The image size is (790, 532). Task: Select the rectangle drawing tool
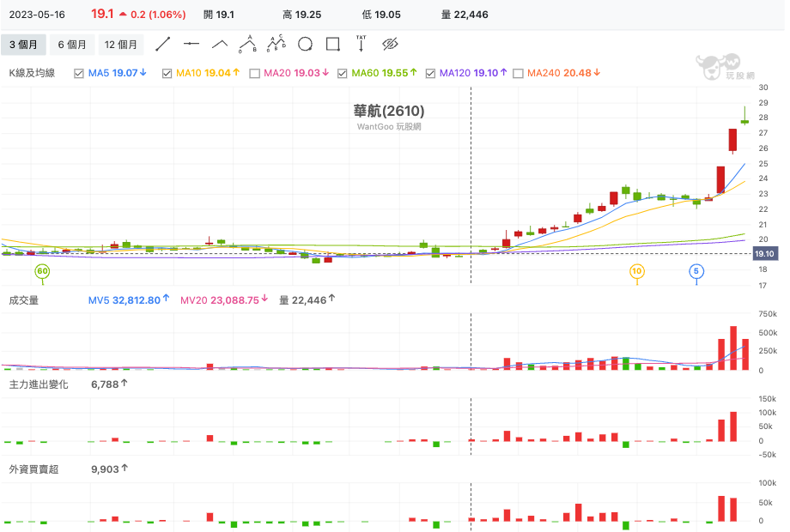click(x=333, y=45)
